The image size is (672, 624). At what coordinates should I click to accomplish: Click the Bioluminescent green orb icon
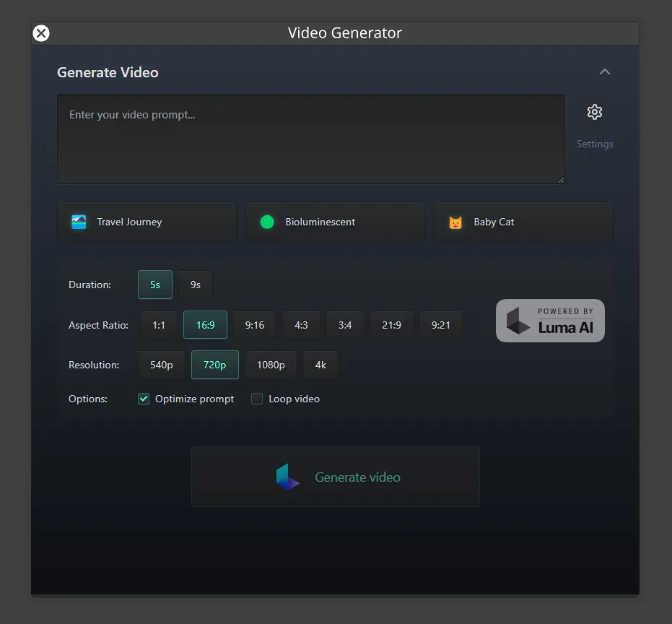[x=267, y=221]
